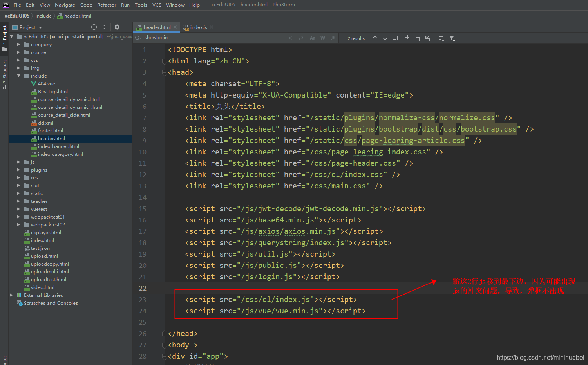Expand the course folder
Image resolution: width=588 pixels, height=365 pixels.
pyautogui.click(x=18, y=52)
